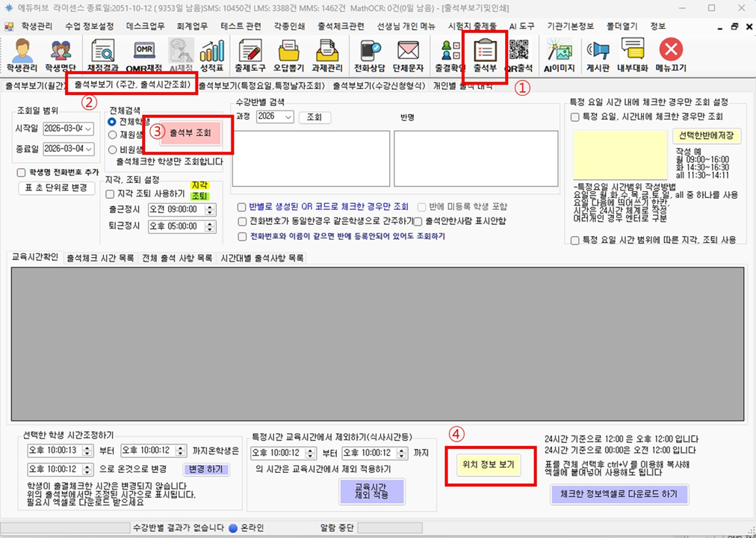Toggle 지각 조퇴 사용하기 checkbox

[x=111, y=194]
